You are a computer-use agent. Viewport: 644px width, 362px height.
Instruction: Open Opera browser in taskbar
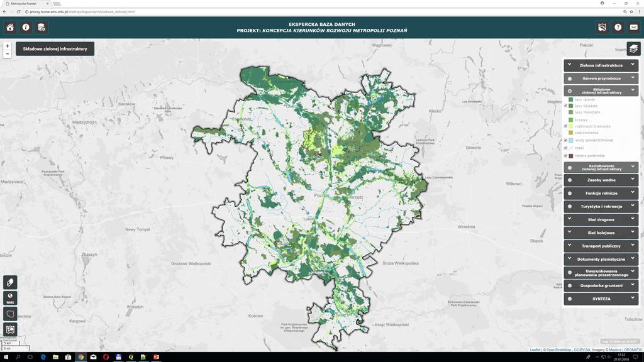(106, 357)
